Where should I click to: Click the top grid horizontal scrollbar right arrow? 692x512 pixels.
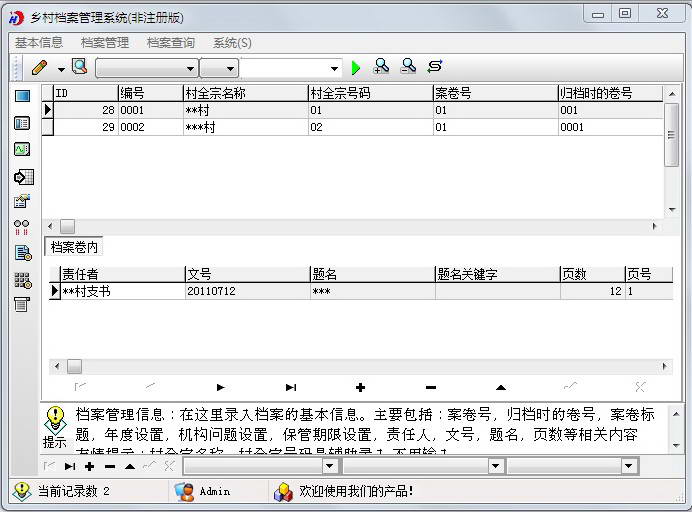[x=654, y=226]
